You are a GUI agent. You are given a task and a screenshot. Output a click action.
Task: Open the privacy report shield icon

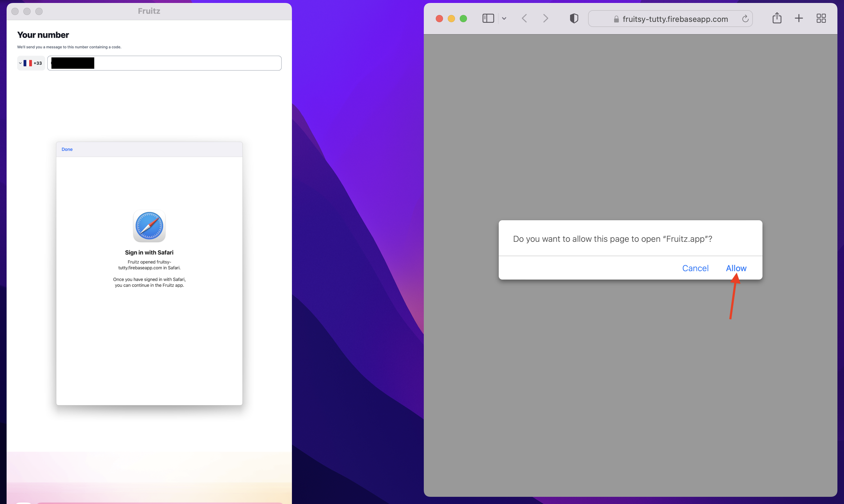574,18
